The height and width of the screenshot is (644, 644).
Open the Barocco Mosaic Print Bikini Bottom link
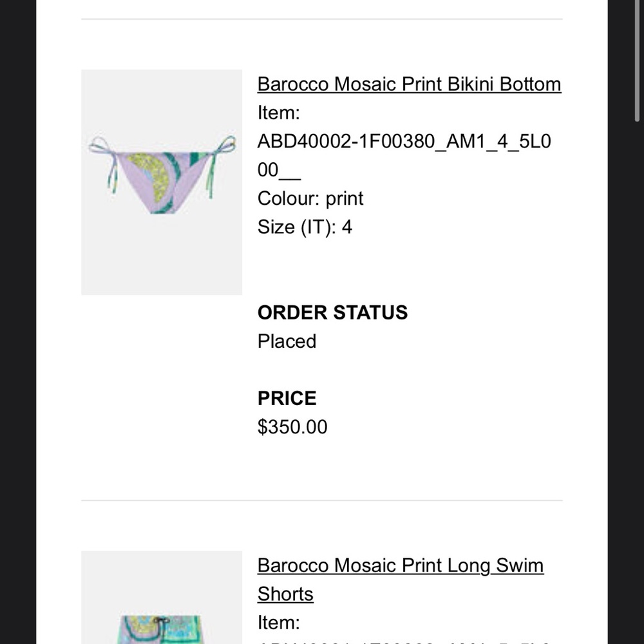[409, 84]
